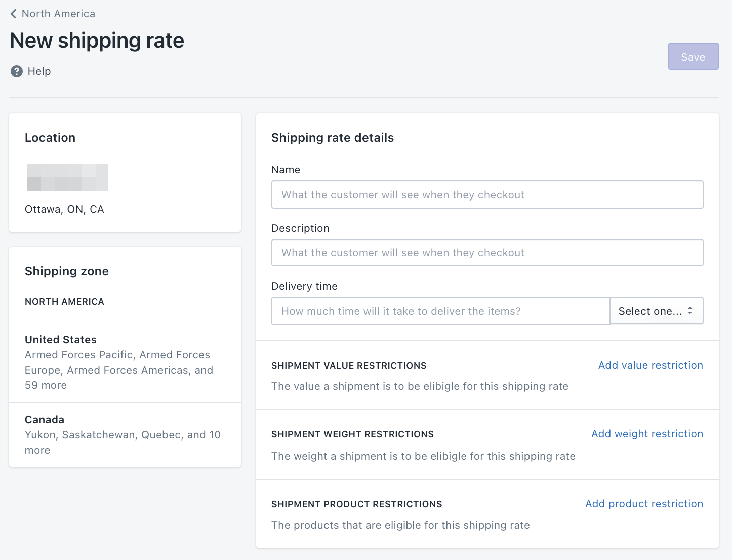Click SHIPMENT VALUE RESTRICTIONS heading
This screenshot has width=732, height=560.
pyautogui.click(x=349, y=366)
